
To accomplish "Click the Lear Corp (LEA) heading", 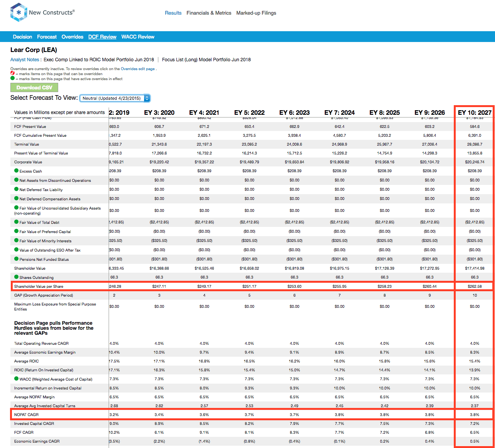I will [34, 50].
